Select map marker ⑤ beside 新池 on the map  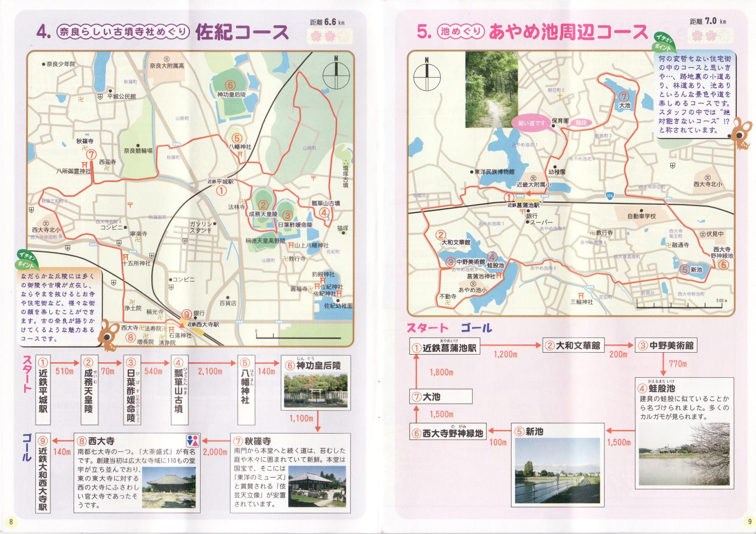[x=684, y=270]
